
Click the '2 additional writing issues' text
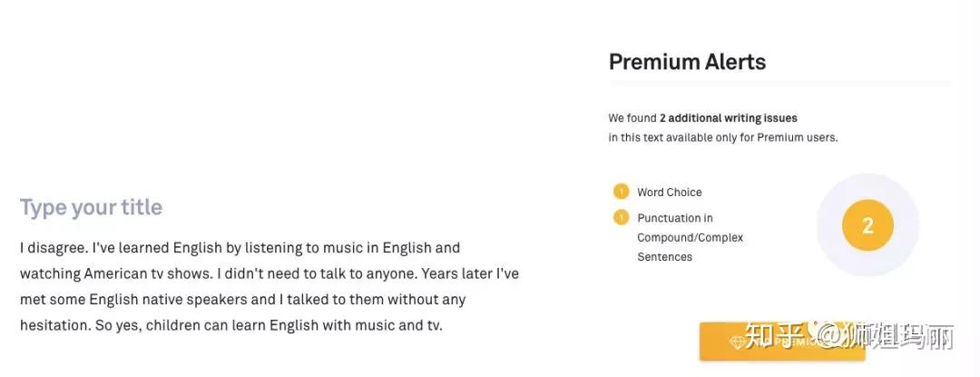click(728, 118)
